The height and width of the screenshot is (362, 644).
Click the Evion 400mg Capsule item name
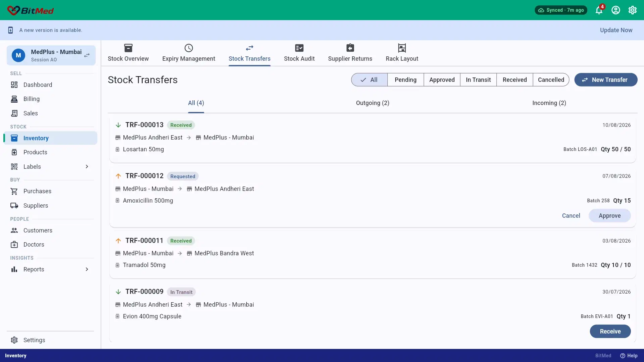pos(152,316)
